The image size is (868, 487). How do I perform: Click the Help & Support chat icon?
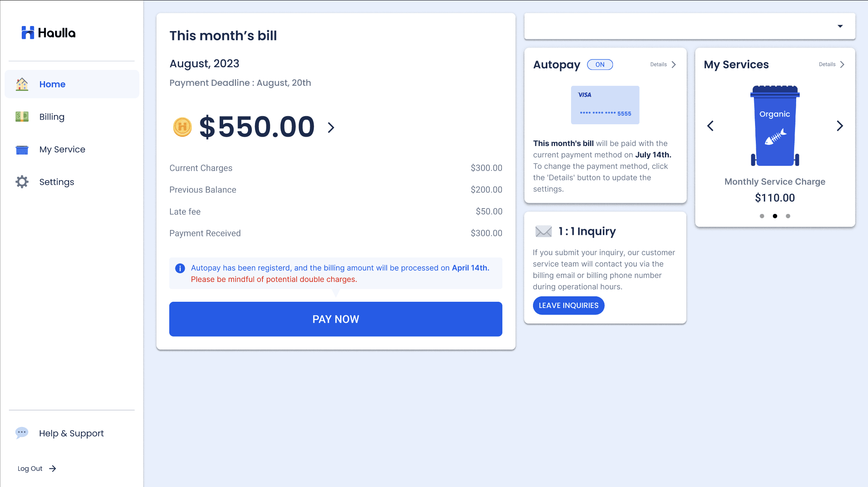[22, 433]
